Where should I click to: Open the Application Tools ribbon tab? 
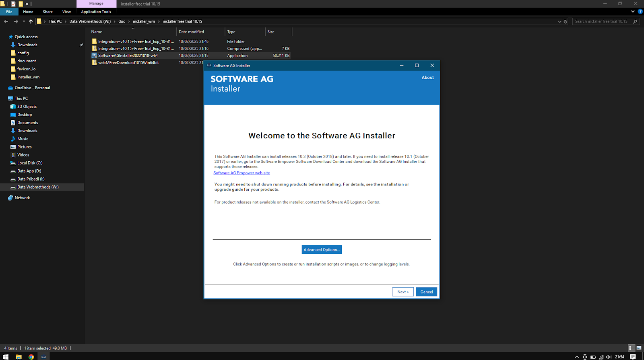96,12
